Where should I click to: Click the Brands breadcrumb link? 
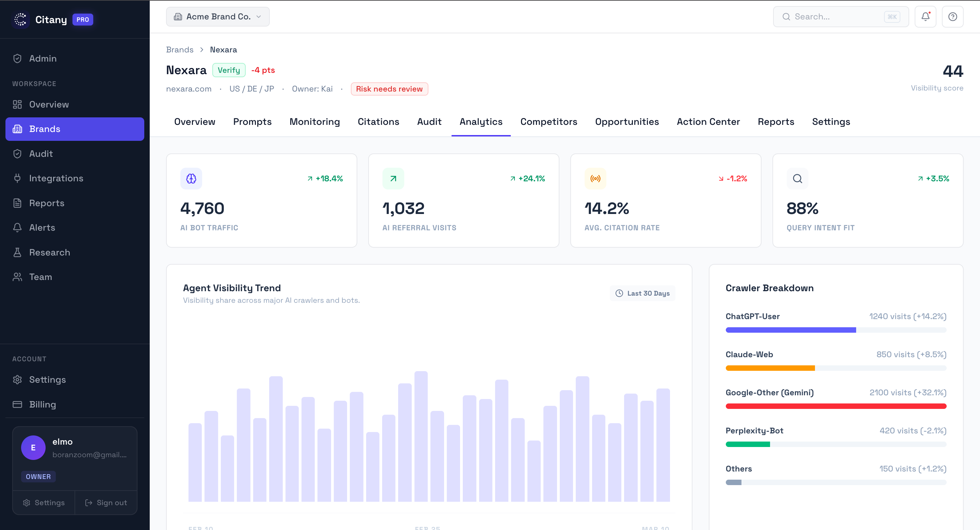(x=180, y=50)
